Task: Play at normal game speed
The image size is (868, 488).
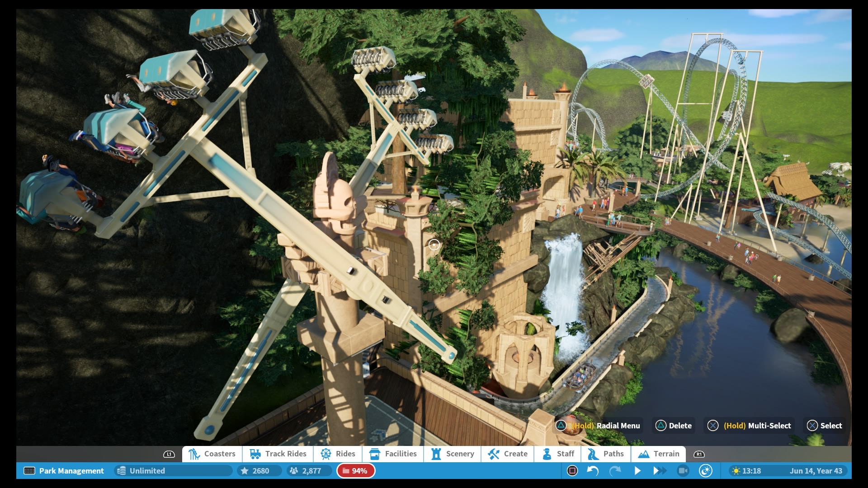Action: pos(637,471)
